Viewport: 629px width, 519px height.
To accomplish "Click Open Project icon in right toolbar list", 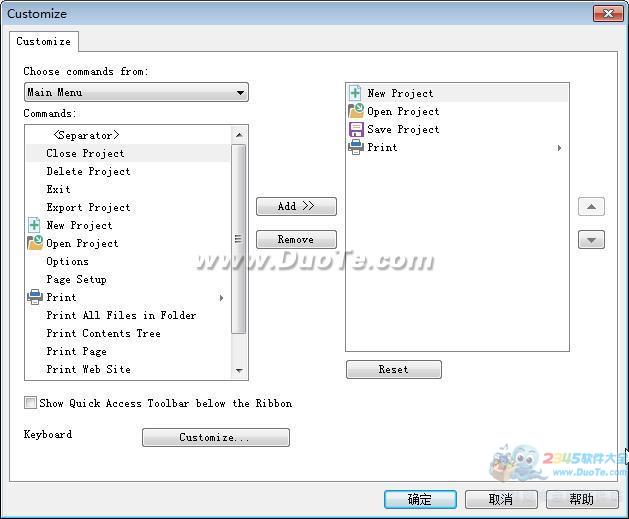I will pyautogui.click(x=356, y=111).
